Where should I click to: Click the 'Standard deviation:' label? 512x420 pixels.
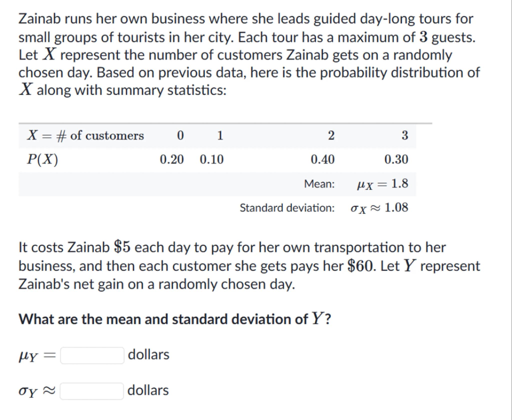click(x=287, y=208)
